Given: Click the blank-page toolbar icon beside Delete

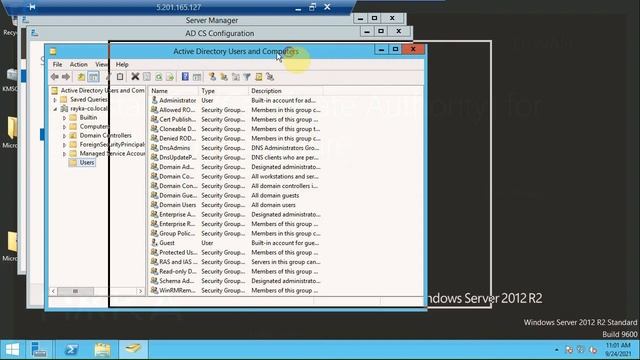Looking at the screenshot, I should [x=120, y=77].
